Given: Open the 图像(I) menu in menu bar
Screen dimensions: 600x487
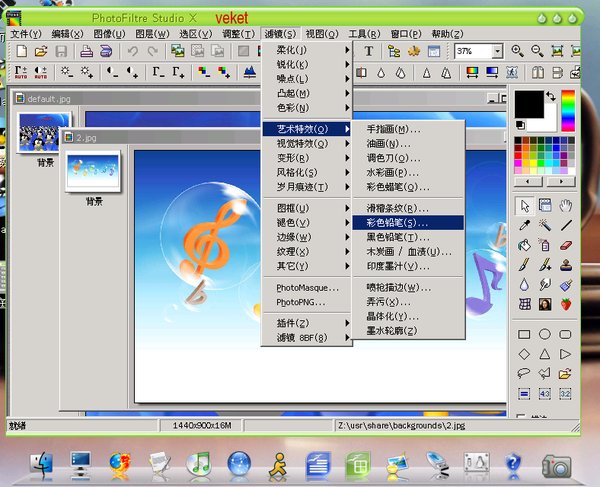Looking at the screenshot, I should pos(111,34).
